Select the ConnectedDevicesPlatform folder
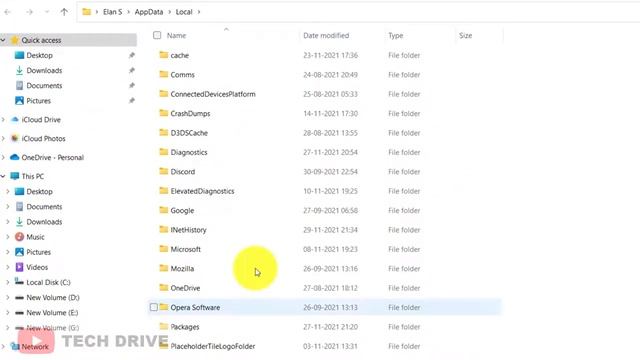The image size is (640, 360). (213, 94)
